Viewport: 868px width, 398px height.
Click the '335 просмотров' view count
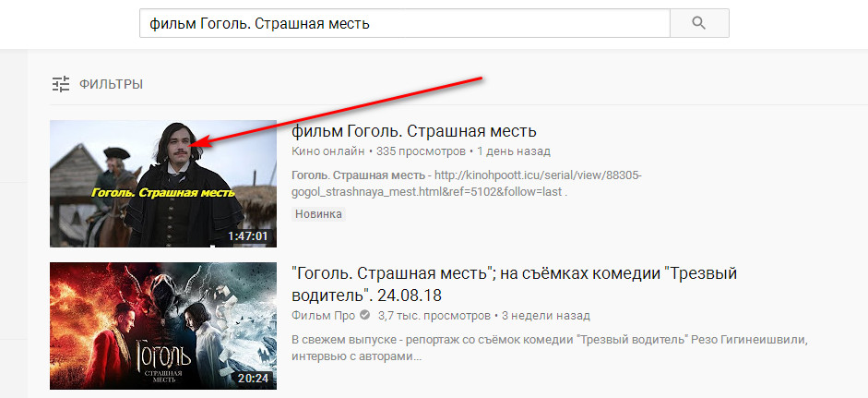421,151
